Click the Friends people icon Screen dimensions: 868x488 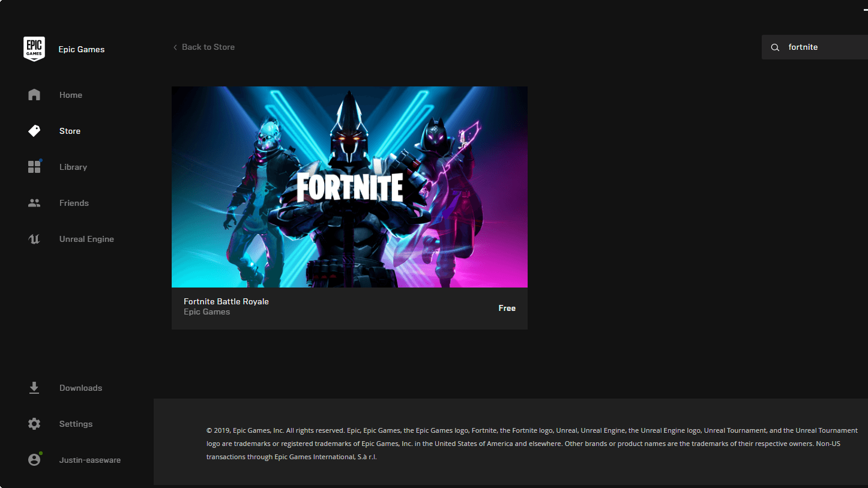point(34,203)
